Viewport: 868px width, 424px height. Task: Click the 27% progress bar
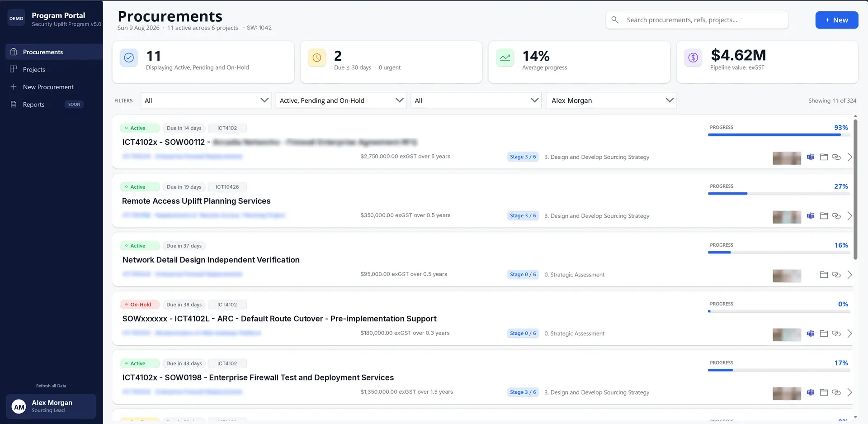[779, 194]
